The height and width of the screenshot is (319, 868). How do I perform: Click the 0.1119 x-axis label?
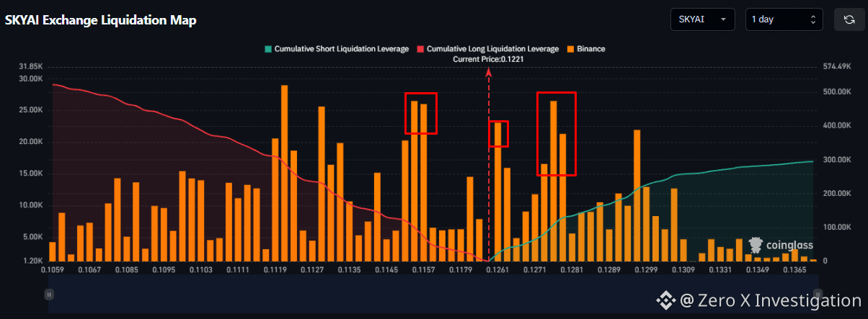[x=275, y=270]
